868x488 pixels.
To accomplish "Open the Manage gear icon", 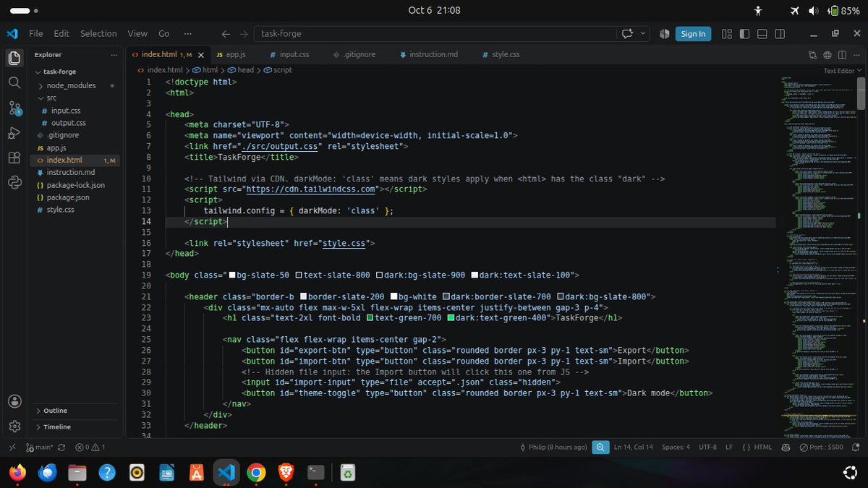I will tap(14, 427).
